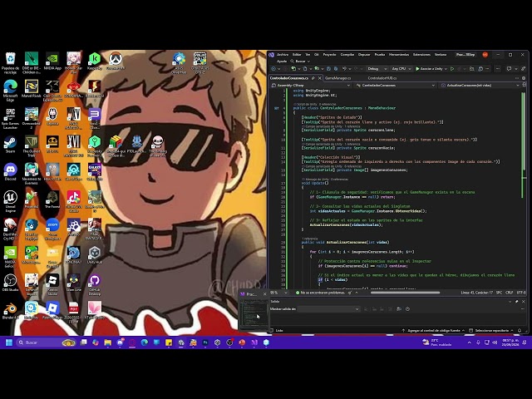Click the line and character position indicator
The height and width of the screenshot is (399, 532).
(x=476, y=293)
